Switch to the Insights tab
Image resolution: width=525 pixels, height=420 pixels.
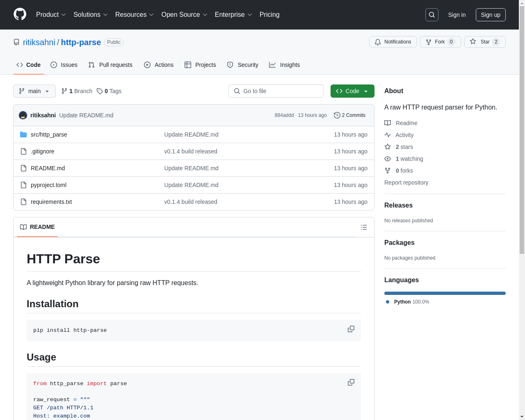285,65
